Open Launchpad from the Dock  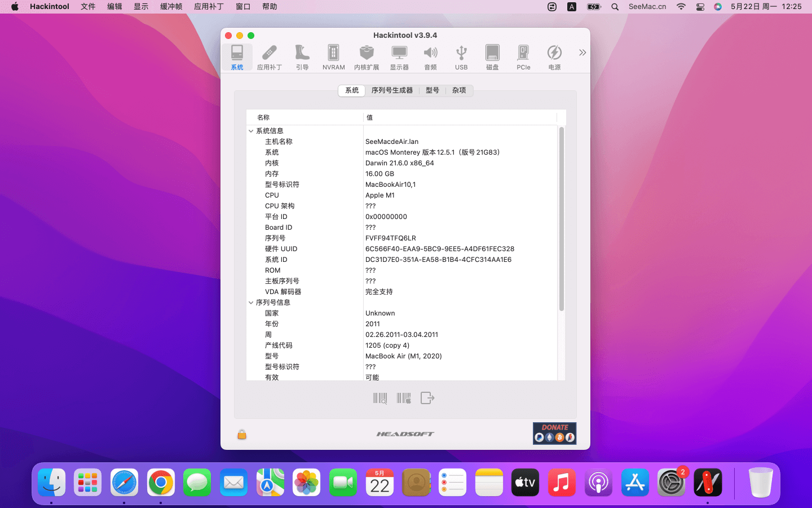88,483
